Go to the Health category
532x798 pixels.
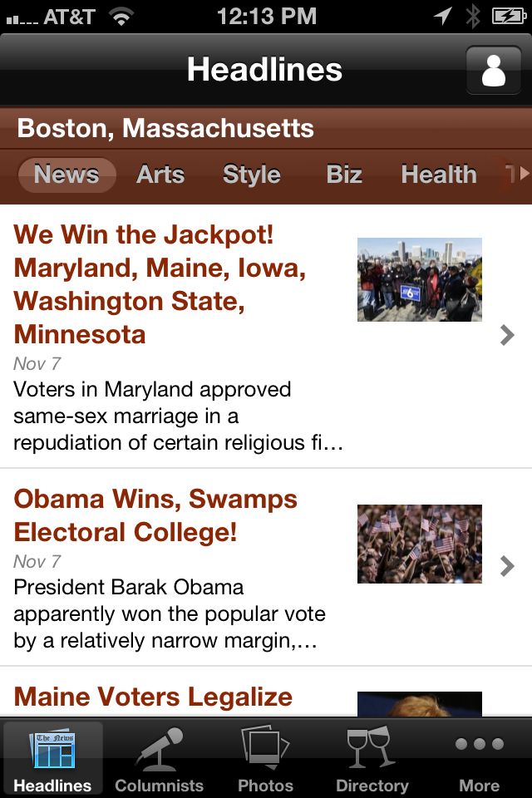[x=439, y=175]
